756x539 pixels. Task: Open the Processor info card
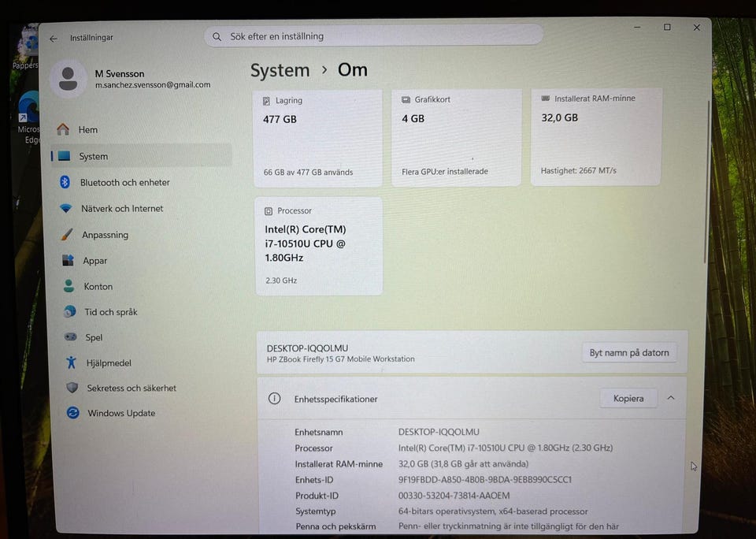click(x=319, y=246)
